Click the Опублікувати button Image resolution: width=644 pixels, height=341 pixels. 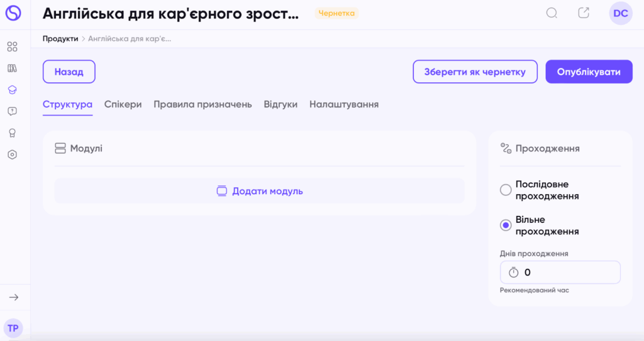coord(589,72)
